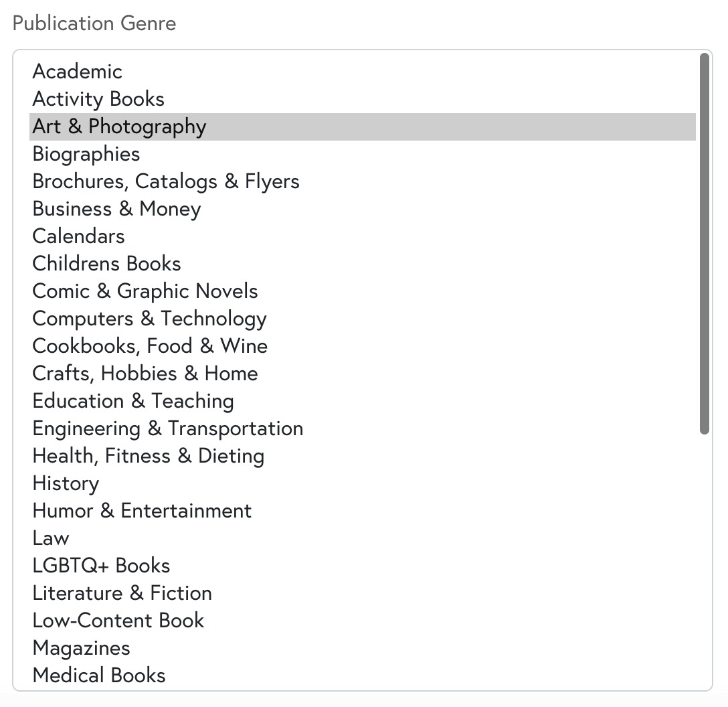The height and width of the screenshot is (707, 728).
Task: Select Brochures, Catalogs & Flyers
Action: (165, 181)
